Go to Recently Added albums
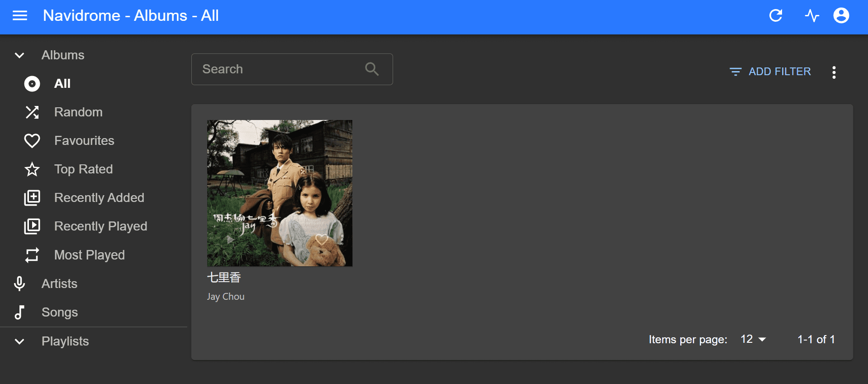The height and width of the screenshot is (384, 868). coord(99,198)
